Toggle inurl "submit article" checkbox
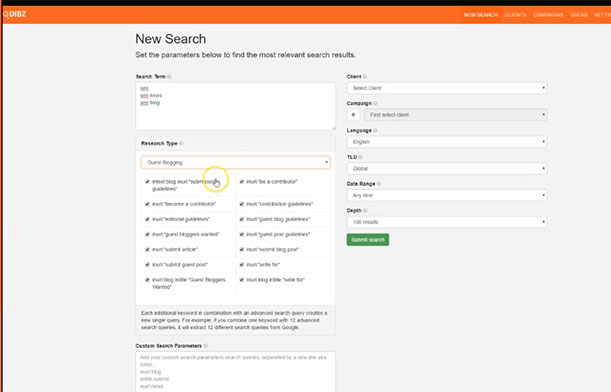 pos(147,249)
